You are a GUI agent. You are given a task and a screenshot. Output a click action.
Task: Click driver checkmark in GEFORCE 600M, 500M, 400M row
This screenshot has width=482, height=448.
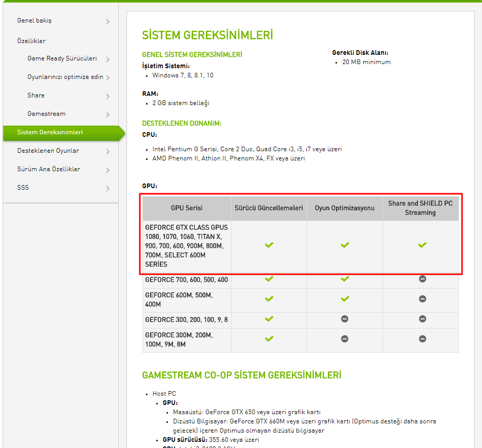[x=269, y=299]
